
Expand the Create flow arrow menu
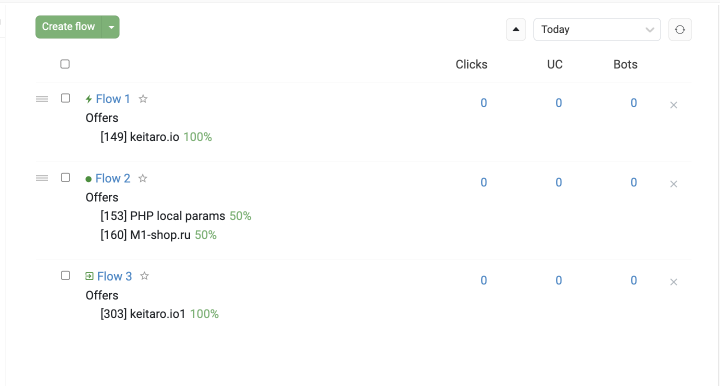point(111,27)
